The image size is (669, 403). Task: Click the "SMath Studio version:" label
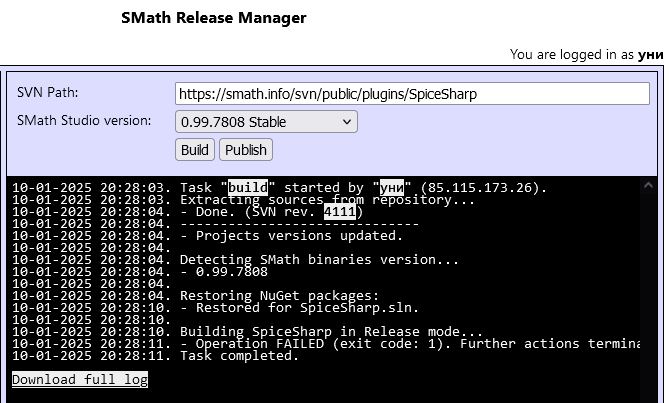[84, 121]
